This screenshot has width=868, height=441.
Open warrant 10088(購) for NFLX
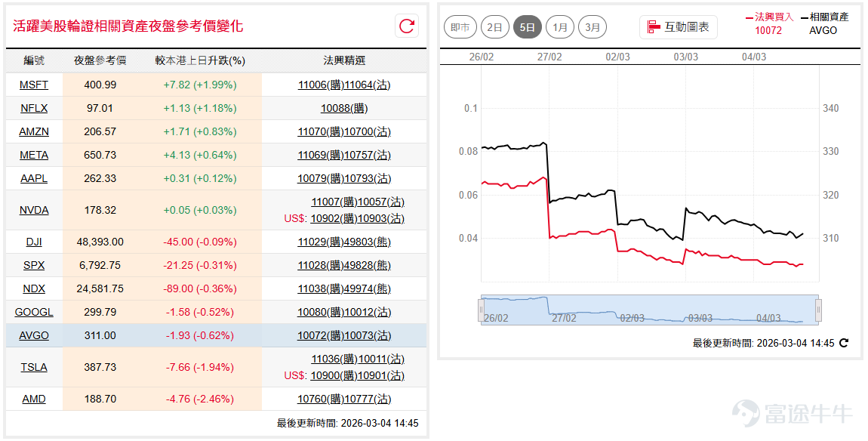344,108
